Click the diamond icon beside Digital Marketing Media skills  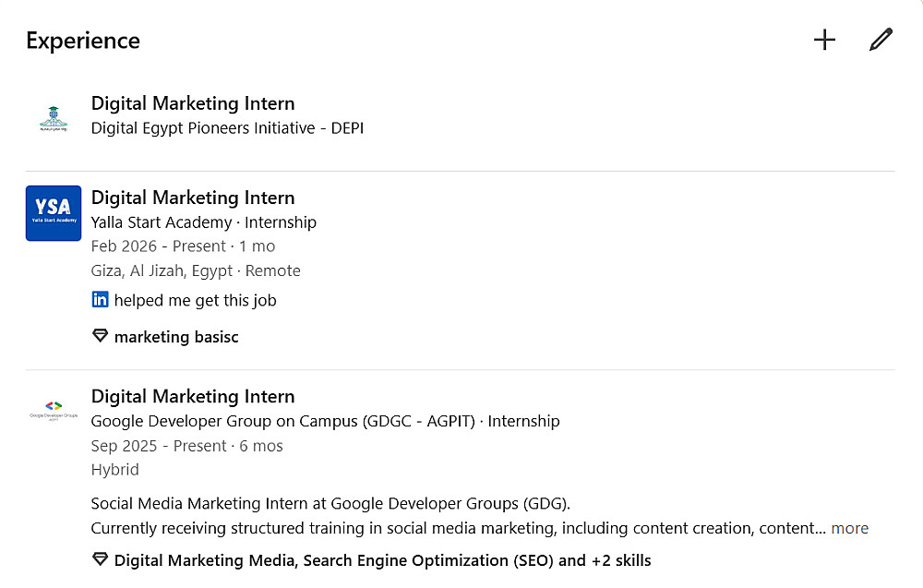coord(100,560)
